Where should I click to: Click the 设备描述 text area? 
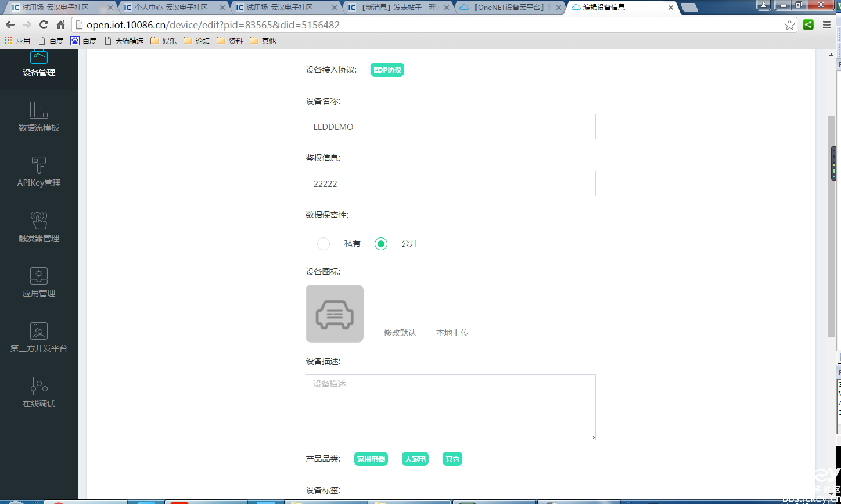pyautogui.click(x=451, y=407)
